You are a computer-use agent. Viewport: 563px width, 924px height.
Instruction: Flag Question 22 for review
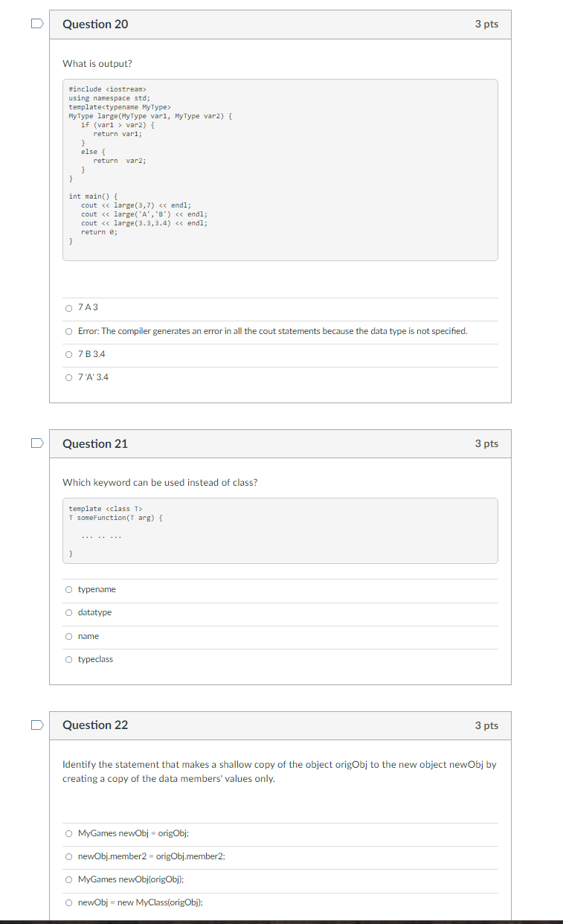[x=36, y=725]
